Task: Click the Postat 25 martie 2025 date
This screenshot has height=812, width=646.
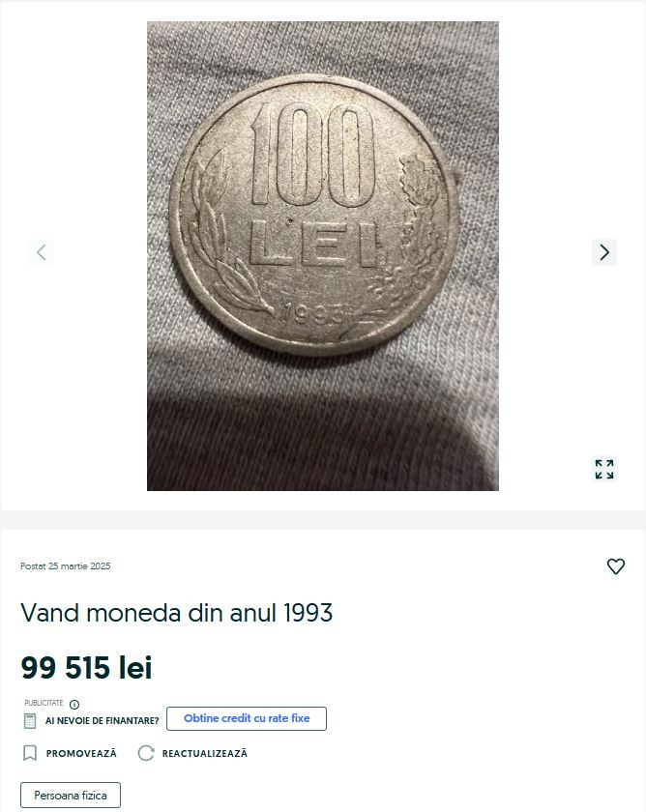Action: pyautogui.click(x=65, y=566)
